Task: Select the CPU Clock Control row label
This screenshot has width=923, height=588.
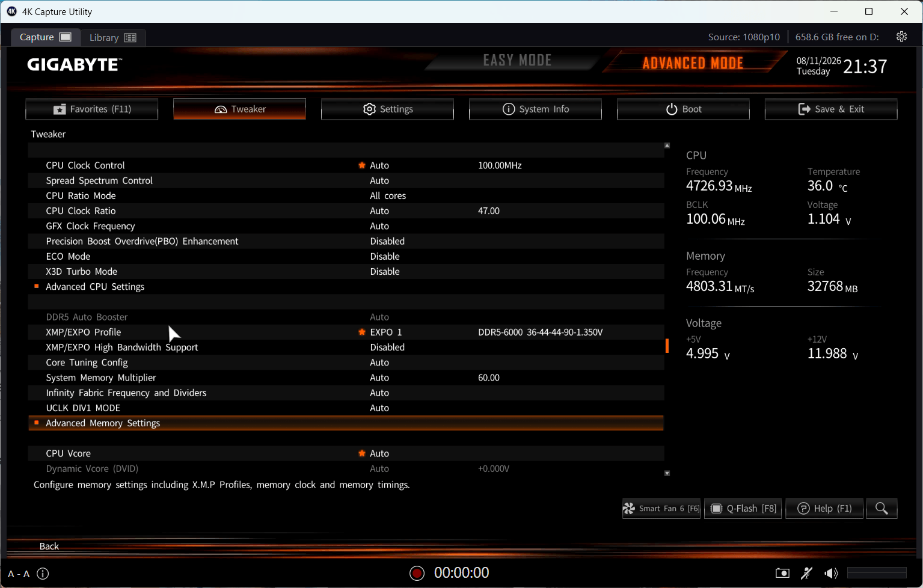Action: click(x=85, y=165)
